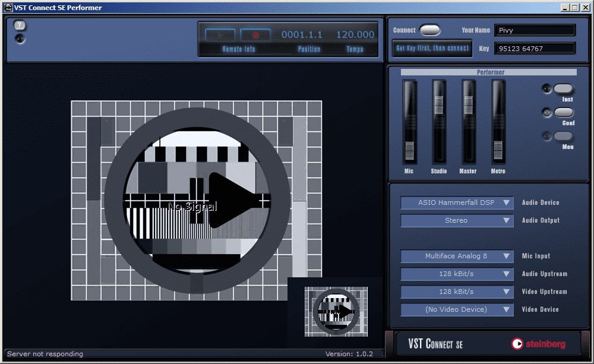The width and height of the screenshot is (594, 364).
Task: Click the position value 0001.1.1
Action: 302,35
